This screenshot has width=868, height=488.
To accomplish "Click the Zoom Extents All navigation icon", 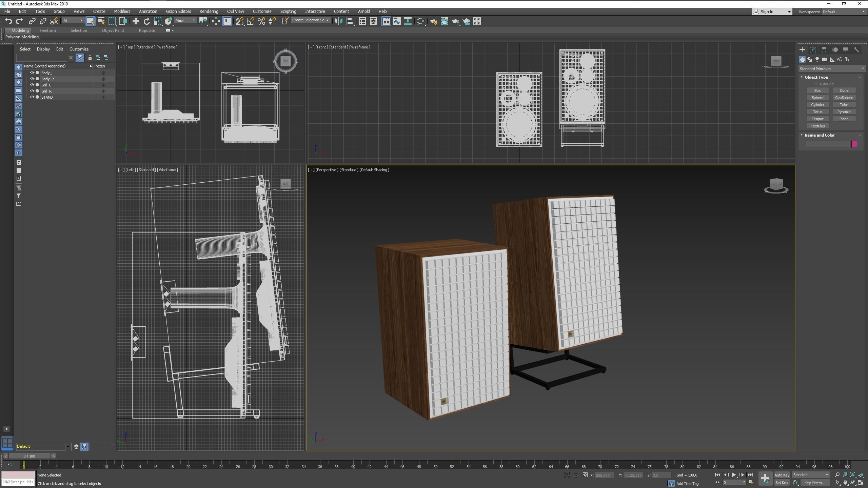I will click(x=861, y=475).
